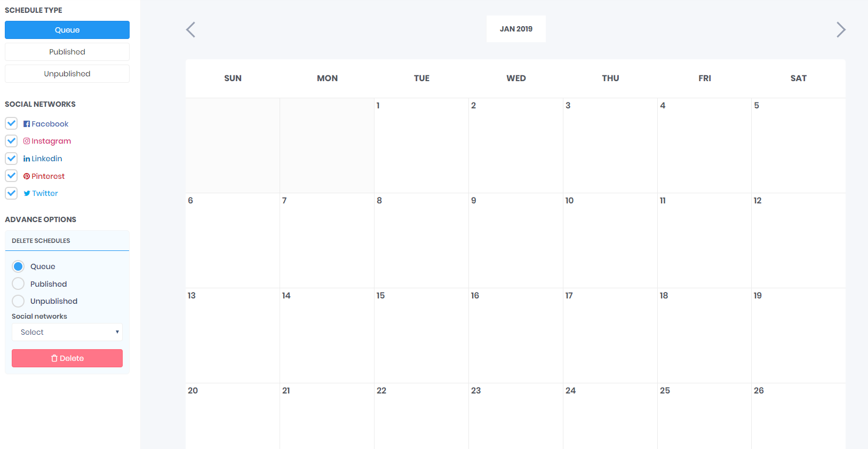Click the Instagram network label
The height and width of the screenshot is (449, 868).
tap(51, 141)
